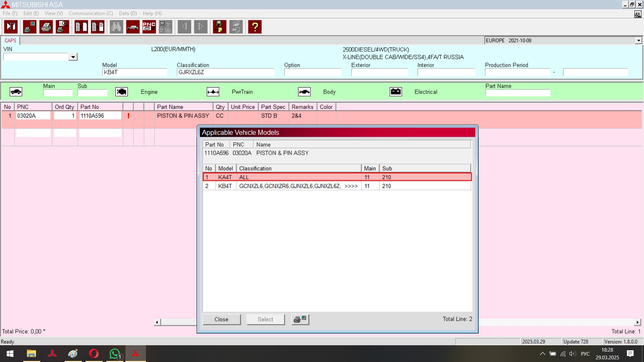Open the View menu

(54, 13)
